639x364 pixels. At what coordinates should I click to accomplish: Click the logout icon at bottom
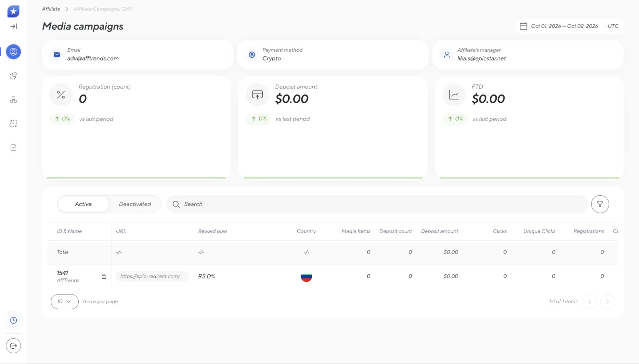point(13,345)
